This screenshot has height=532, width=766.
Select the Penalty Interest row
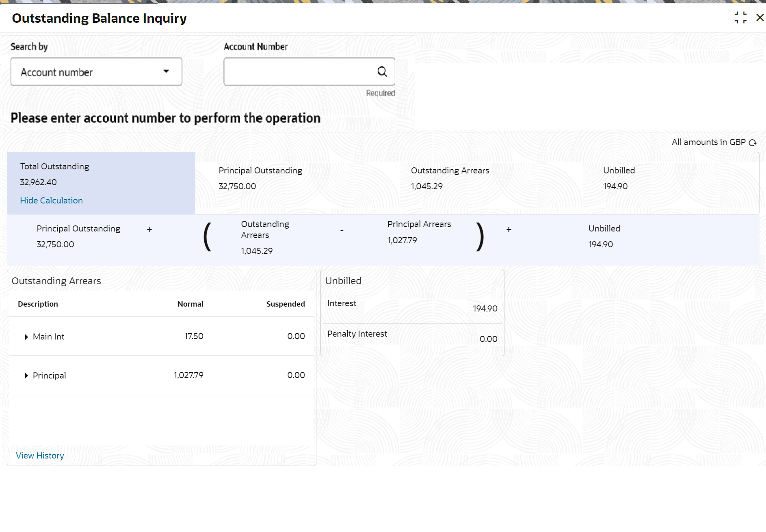coord(412,337)
